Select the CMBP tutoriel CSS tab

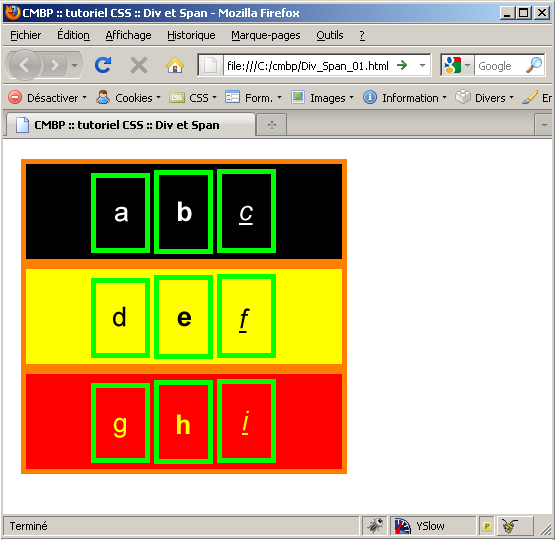[130, 125]
